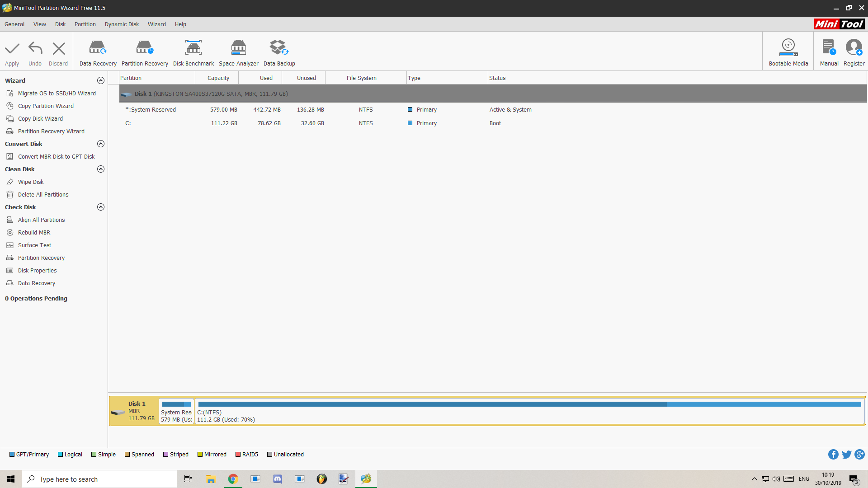The image size is (868, 488).
Task: Run Surface Test from sidebar
Action: click(x=34, y=245)
